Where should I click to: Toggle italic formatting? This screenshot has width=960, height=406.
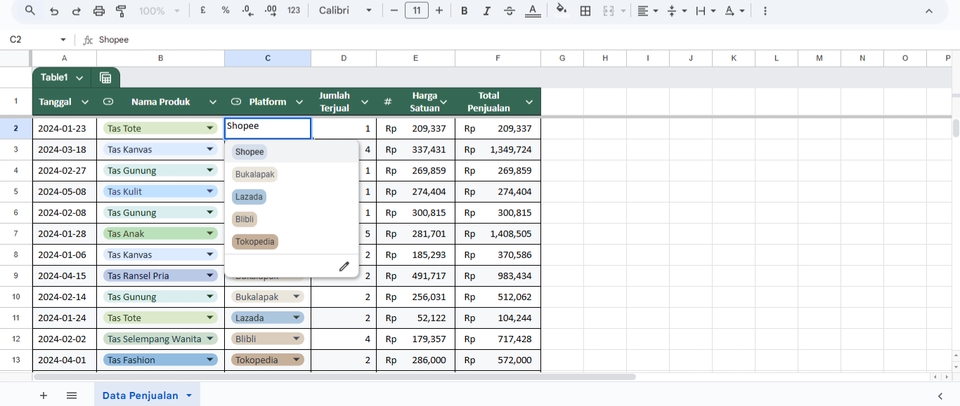pos(487,11)
